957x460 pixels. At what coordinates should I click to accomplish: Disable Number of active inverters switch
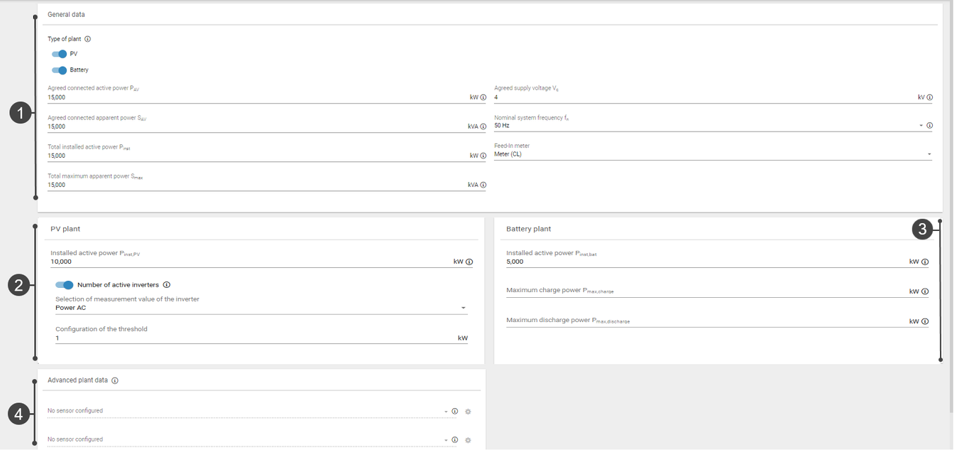click(64, 285)
